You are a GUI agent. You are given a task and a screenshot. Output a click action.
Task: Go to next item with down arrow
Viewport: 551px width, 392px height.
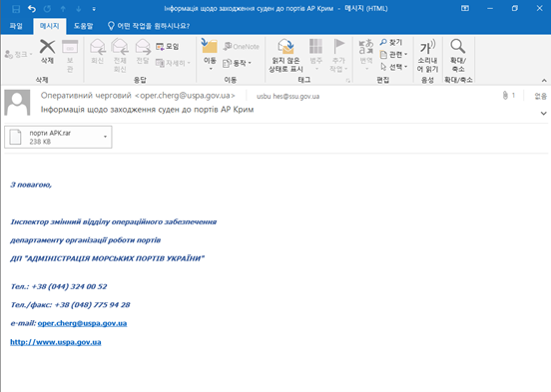pyautogui.click(x=79, y=9)
